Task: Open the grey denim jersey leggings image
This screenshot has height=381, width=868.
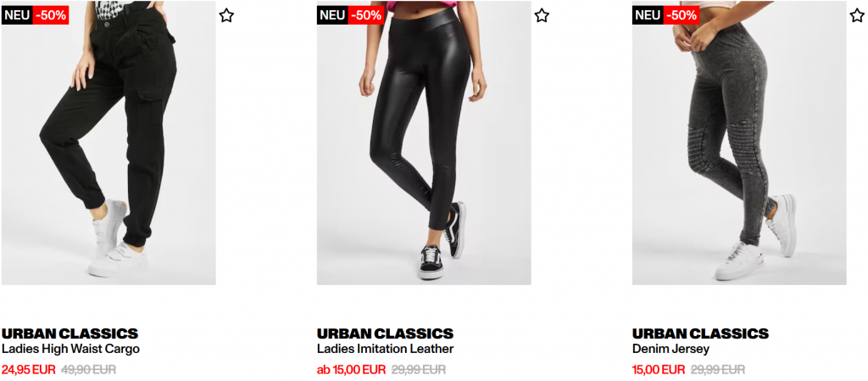Action: pyautogui.click(x=739, y=143)
